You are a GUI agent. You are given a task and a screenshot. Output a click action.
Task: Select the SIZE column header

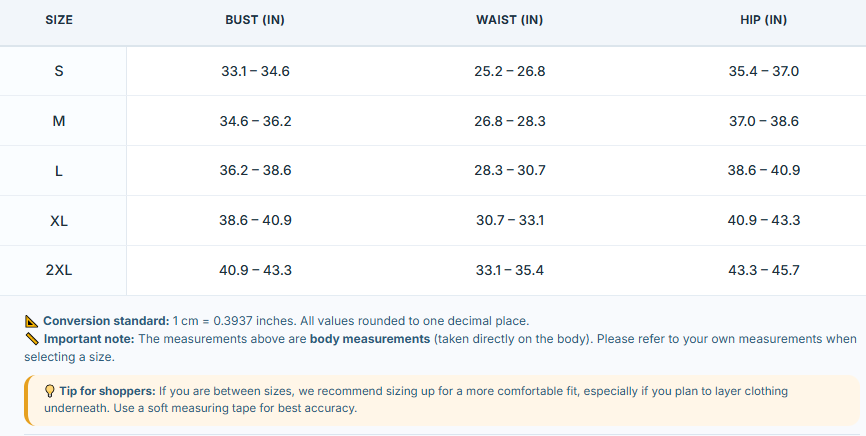click(x=59, y=20)
